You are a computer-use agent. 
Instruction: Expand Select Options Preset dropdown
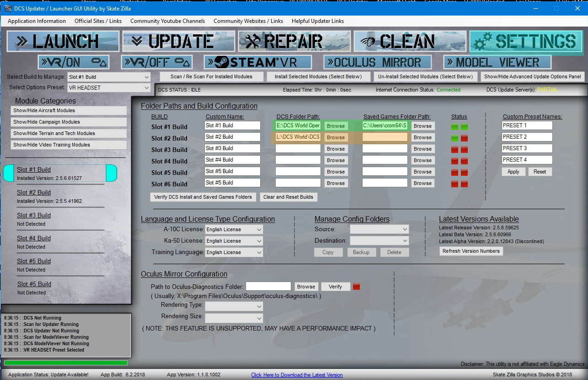tap(109, 87)
